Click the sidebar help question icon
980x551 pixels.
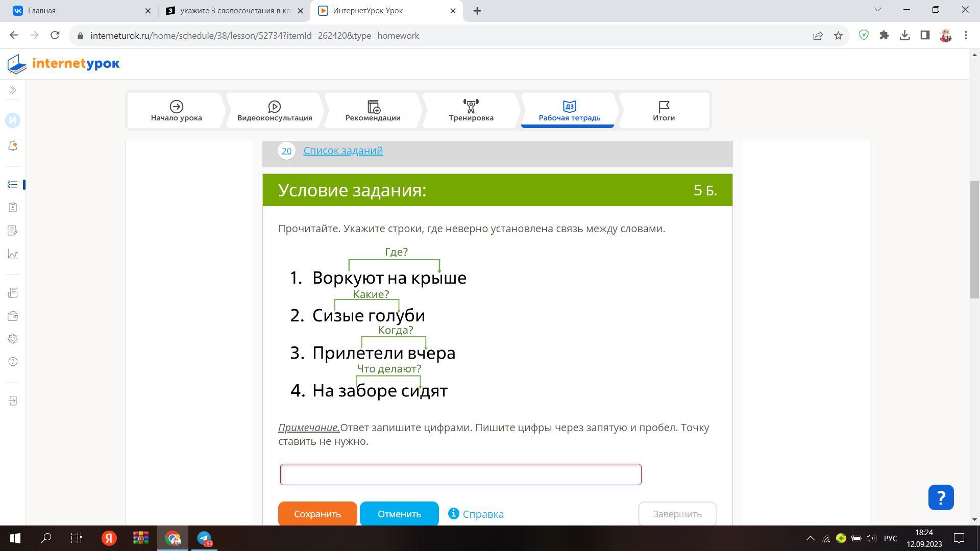(x=13, y=362)
